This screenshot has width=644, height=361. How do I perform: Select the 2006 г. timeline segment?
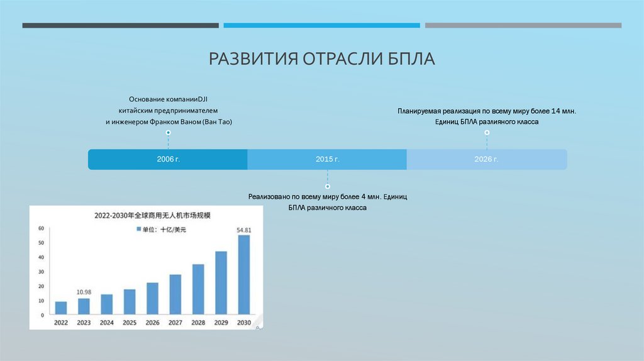pos(167,159)
